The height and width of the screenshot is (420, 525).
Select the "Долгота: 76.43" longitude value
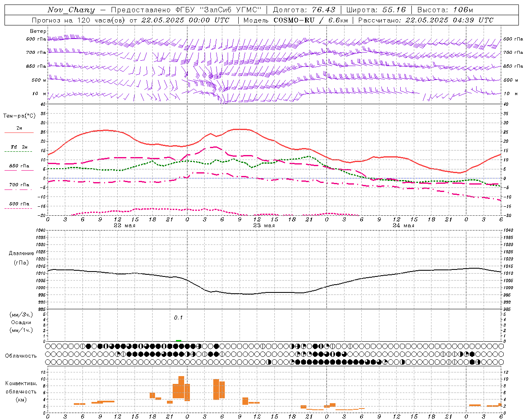click(304, 10)
